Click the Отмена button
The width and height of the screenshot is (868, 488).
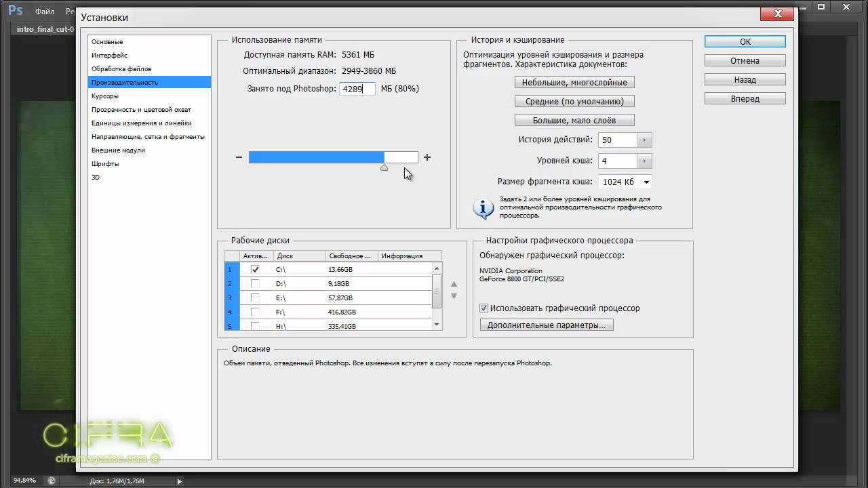tap(745, 60)
